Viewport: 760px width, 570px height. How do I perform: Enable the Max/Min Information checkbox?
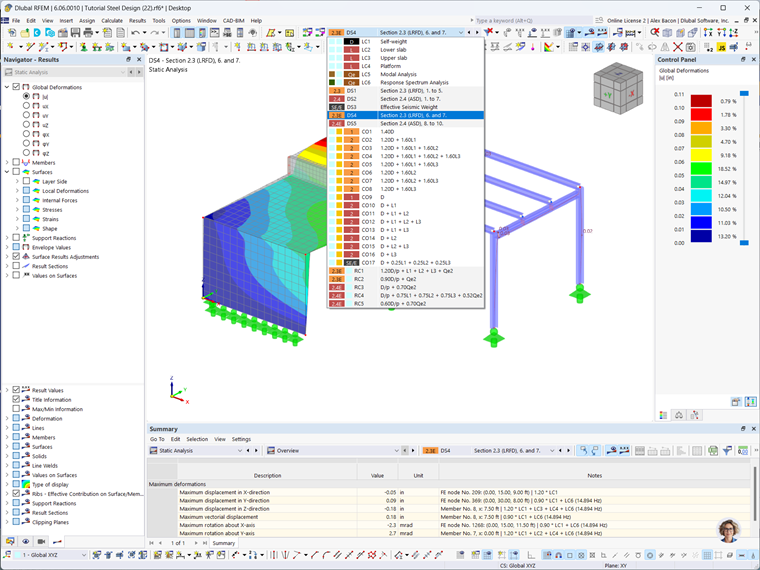point(16,409)
